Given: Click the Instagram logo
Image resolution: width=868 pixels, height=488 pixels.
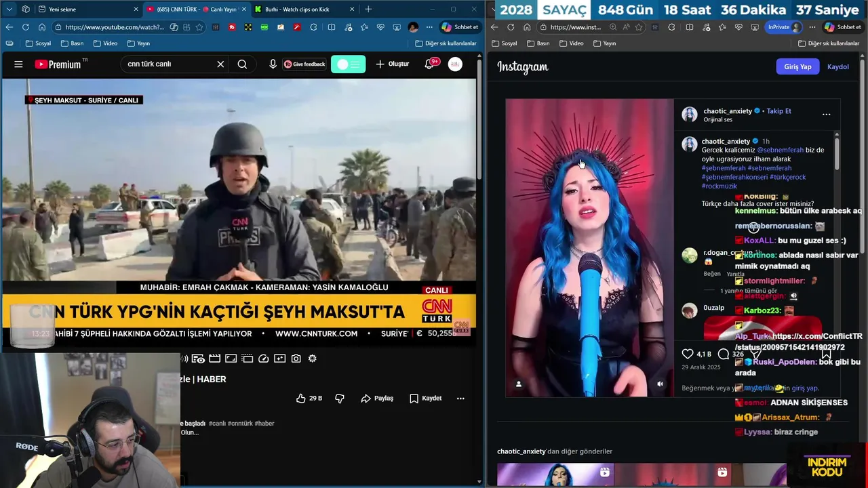Looking at the screenshot, I should [523, 66].
